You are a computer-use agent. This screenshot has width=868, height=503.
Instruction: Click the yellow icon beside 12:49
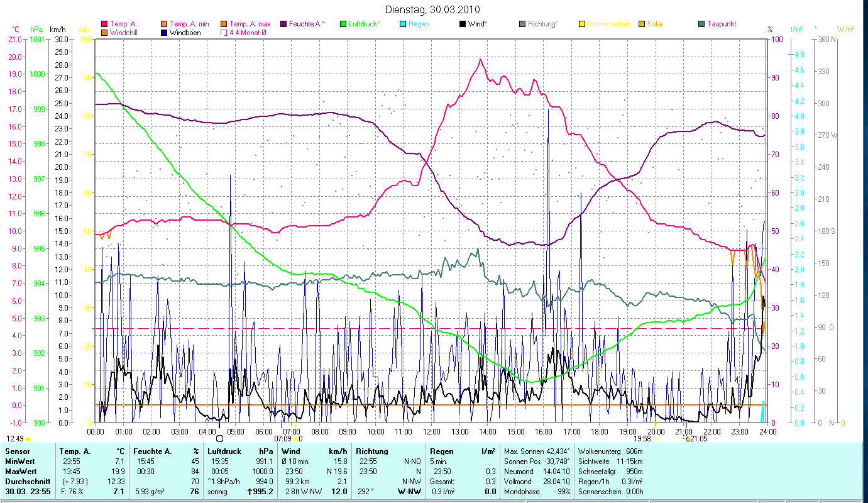[x=28, y=439]
